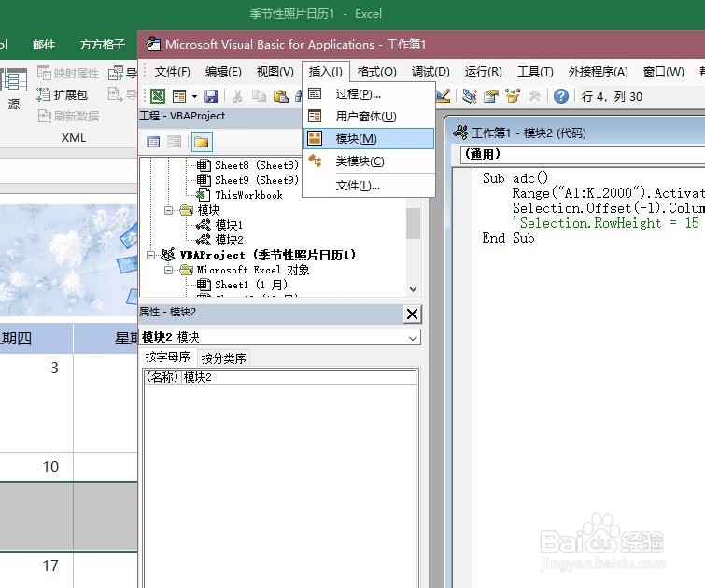Image resolution: width=705 pixels, height=588 pixels.
Task: Open the (通用) object combo box
Action: pyautogui.click(x=583, y=154)
